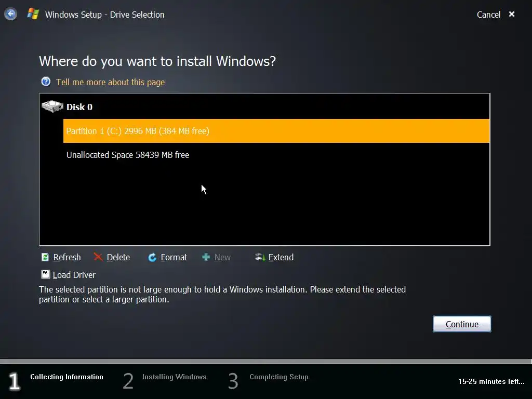Viewport: 532px width, 399px height.
Task: Open Tell me more about this page link
Action: point(110,82)
